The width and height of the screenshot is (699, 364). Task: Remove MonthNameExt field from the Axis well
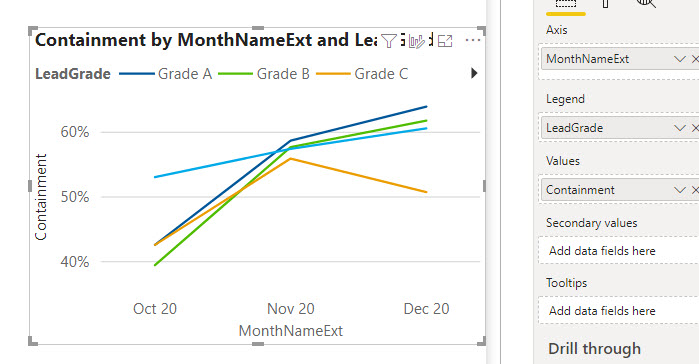(x=695, y=59)
